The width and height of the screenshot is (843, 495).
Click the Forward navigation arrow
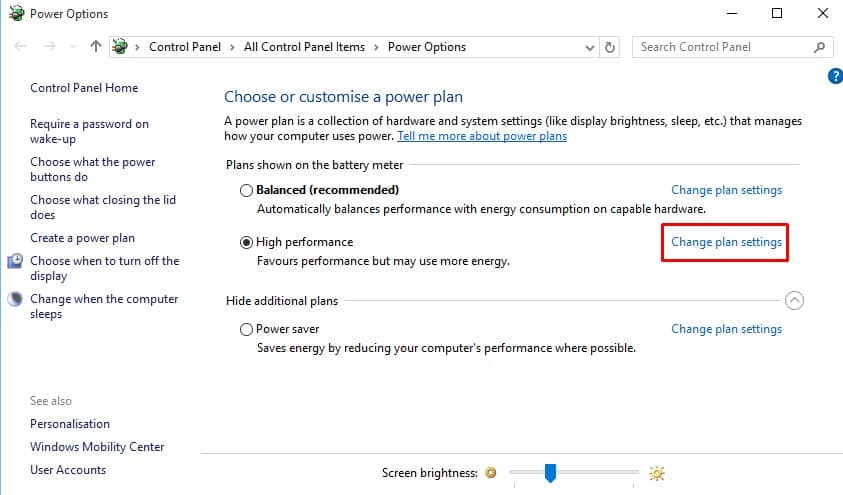click(x=49, y=47)
